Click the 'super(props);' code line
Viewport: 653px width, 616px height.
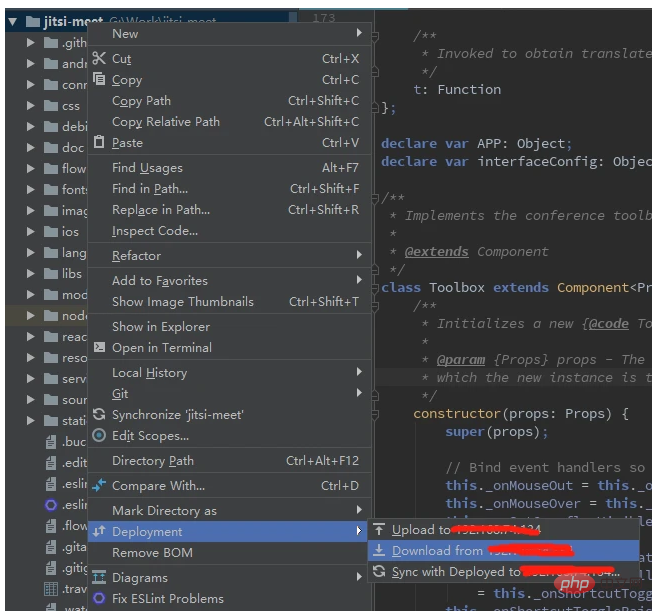497,432
